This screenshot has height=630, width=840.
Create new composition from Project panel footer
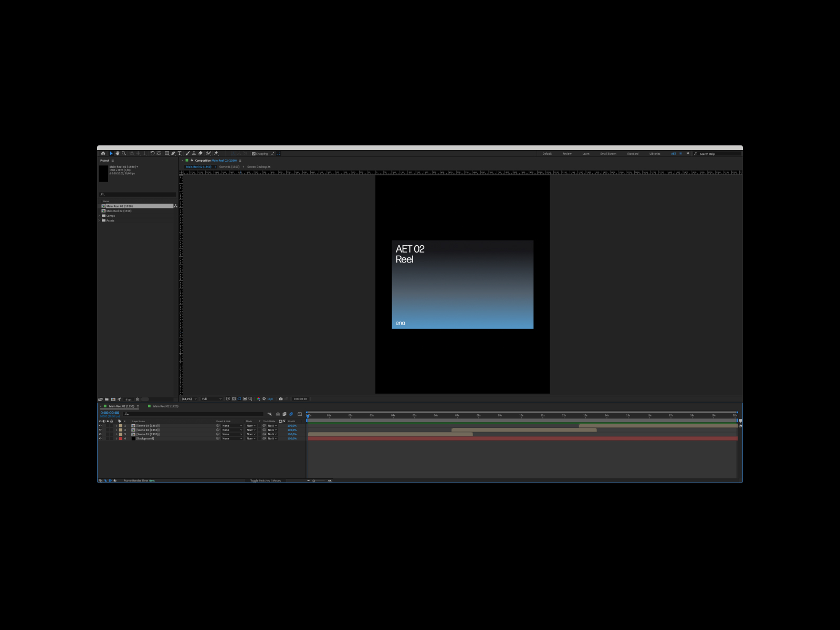(113, 399)
